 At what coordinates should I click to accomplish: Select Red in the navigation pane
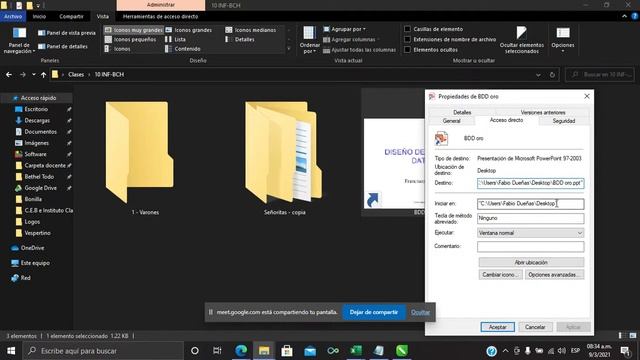pyautogui.click(x=25, y=278)
